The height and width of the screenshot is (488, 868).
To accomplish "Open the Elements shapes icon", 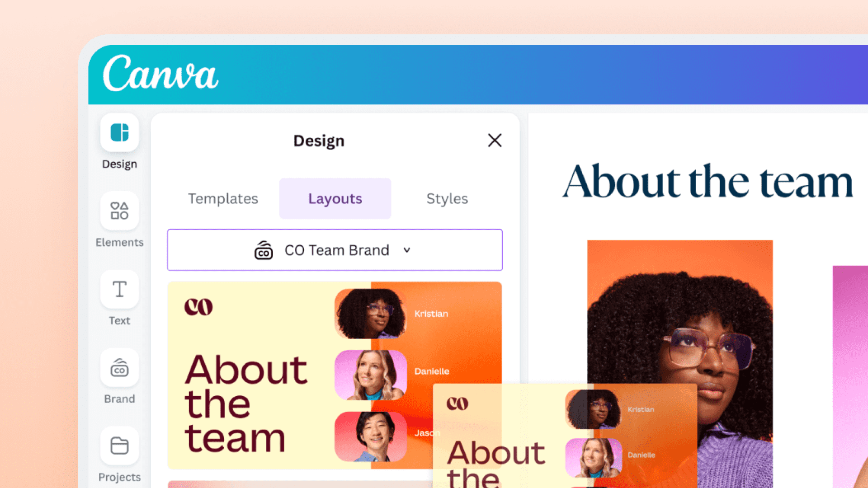I will point(119,211).
